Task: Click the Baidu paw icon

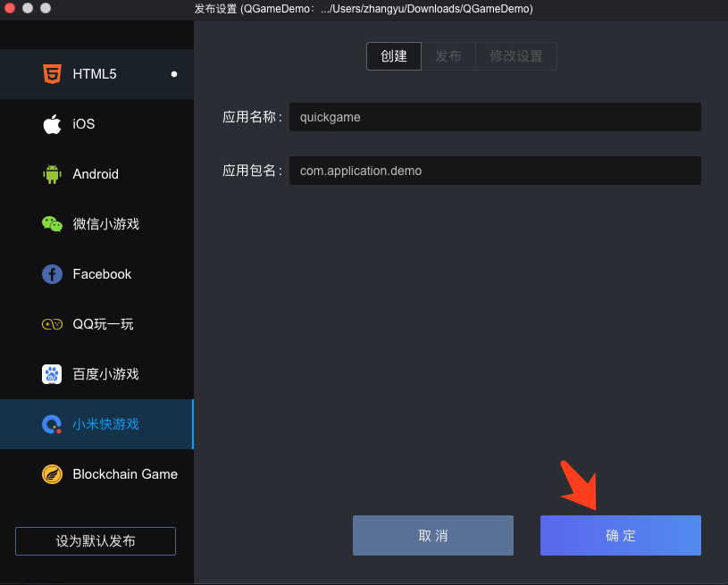Action: pyautogui.click(x=53, y=374)
